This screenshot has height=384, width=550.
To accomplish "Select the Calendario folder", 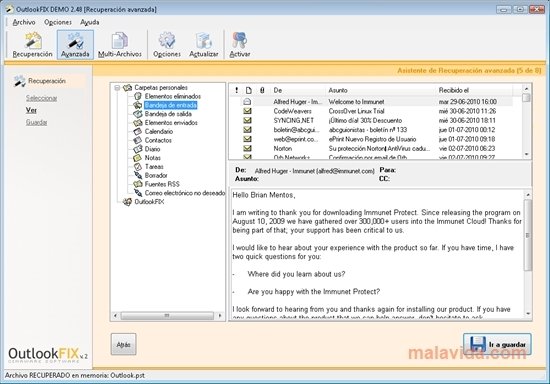I will [x=159, y=132].
